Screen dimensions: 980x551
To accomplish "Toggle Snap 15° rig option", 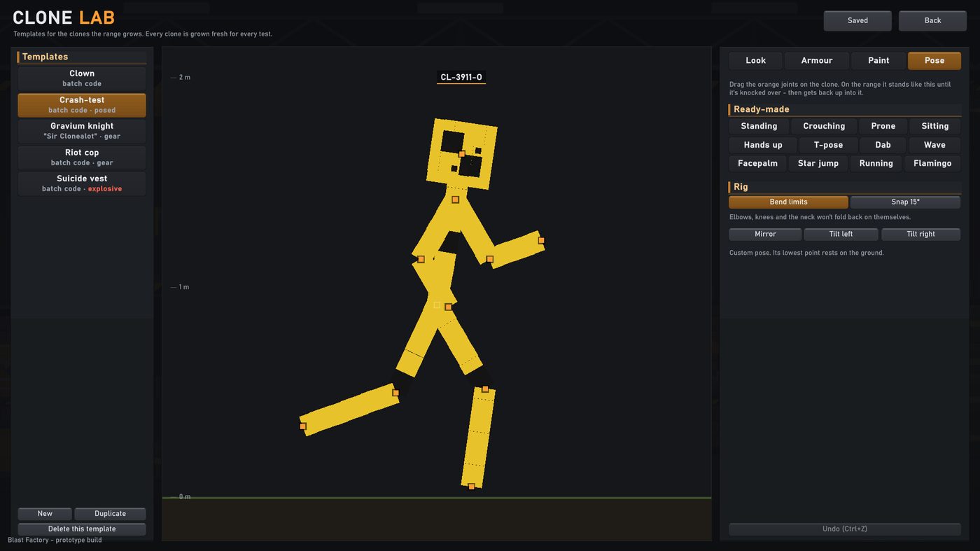I will pyautogui.click(x=905, y=202).
